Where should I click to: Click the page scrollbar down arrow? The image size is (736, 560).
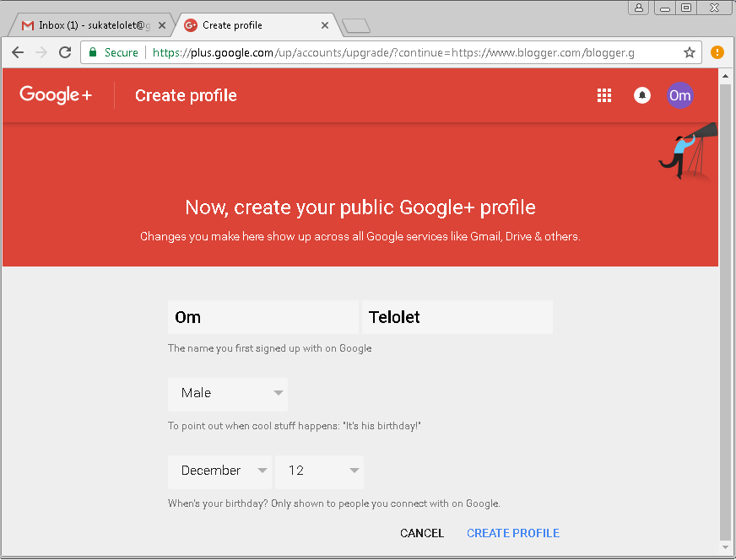pyautogui.click(x=725, y=548)
